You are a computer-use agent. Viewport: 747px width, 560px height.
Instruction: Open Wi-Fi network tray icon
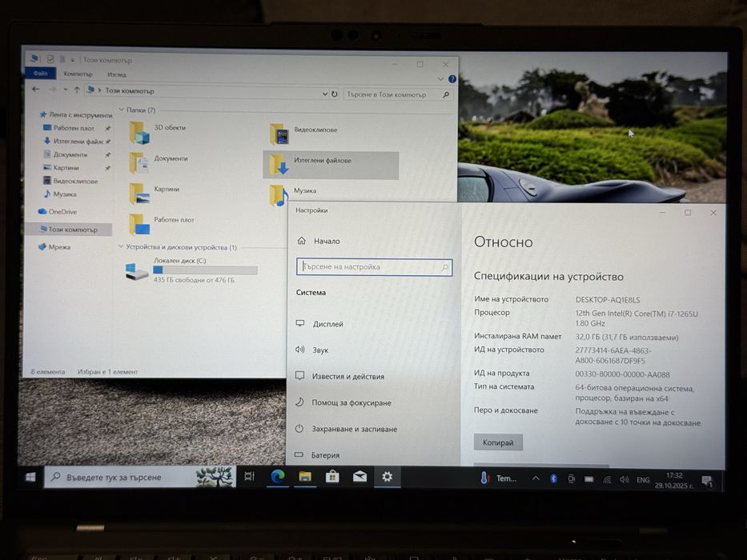pos(607,479)
